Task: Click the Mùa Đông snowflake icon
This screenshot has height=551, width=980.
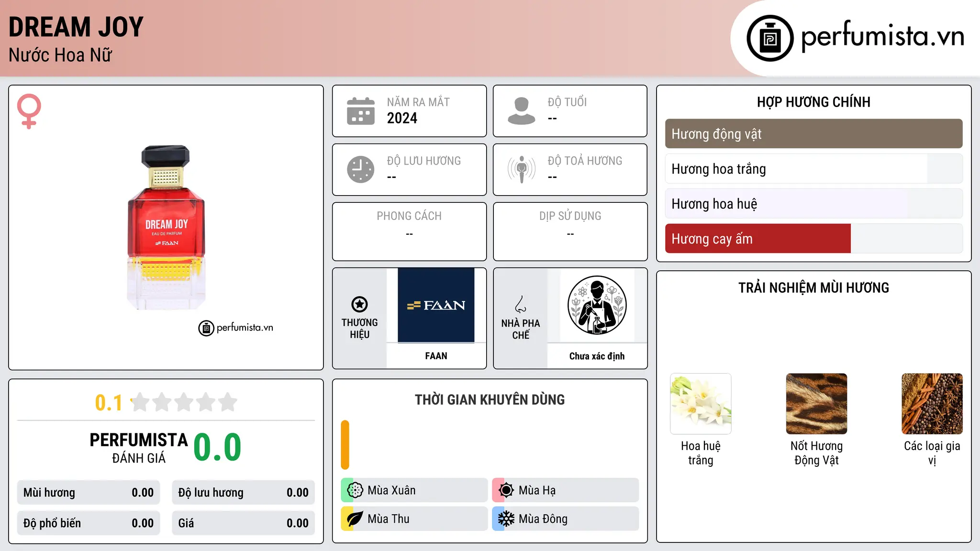Action: (x=506, y=519)
